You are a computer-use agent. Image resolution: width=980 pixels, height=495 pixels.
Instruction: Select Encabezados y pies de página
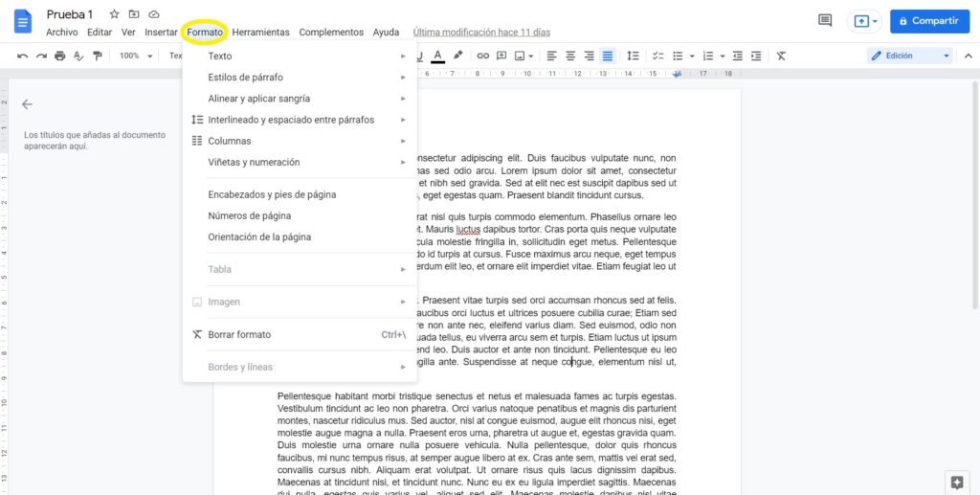(x=300, y=194)
